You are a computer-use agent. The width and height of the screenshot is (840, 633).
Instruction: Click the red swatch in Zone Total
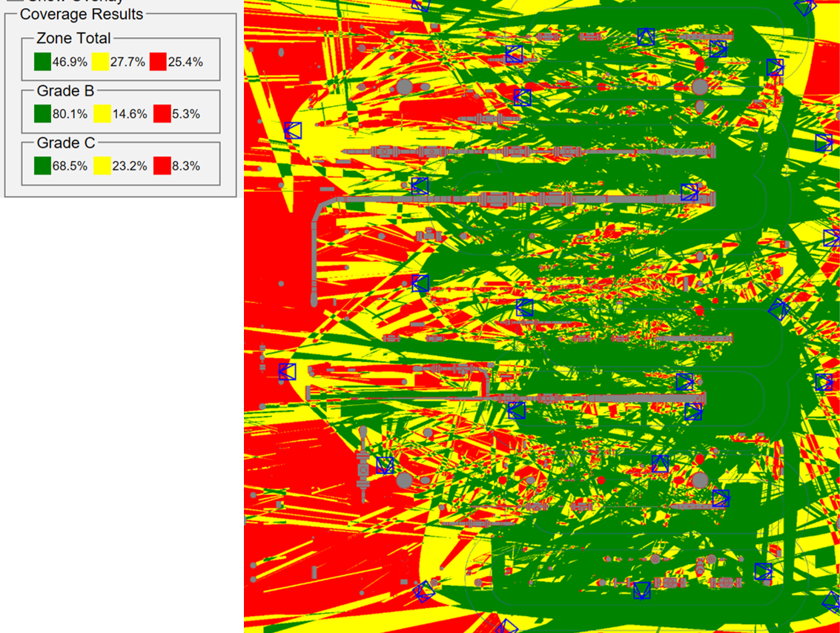(158, 62)
